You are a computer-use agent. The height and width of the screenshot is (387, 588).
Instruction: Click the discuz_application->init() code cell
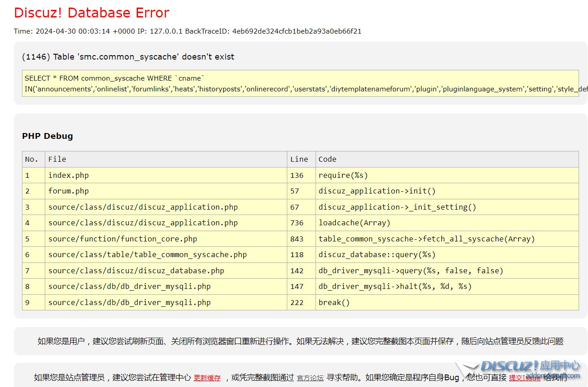coord(377,191)
